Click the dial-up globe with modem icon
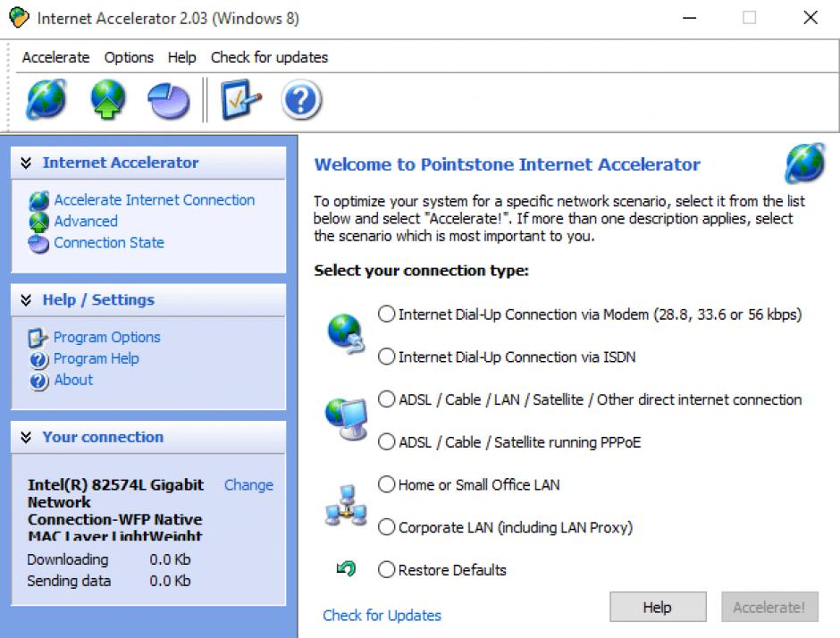The width and height of the screenshot is (840, 638). 346,333
